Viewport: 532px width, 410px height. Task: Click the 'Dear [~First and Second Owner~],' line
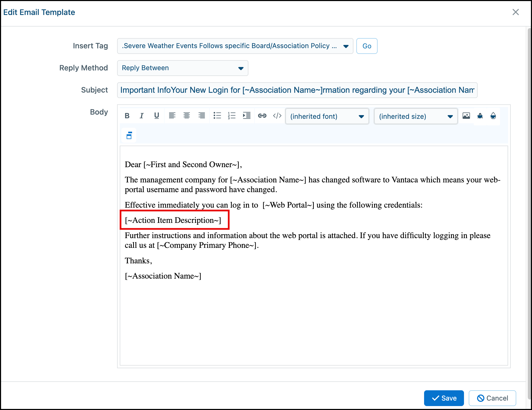coord(183,165)
